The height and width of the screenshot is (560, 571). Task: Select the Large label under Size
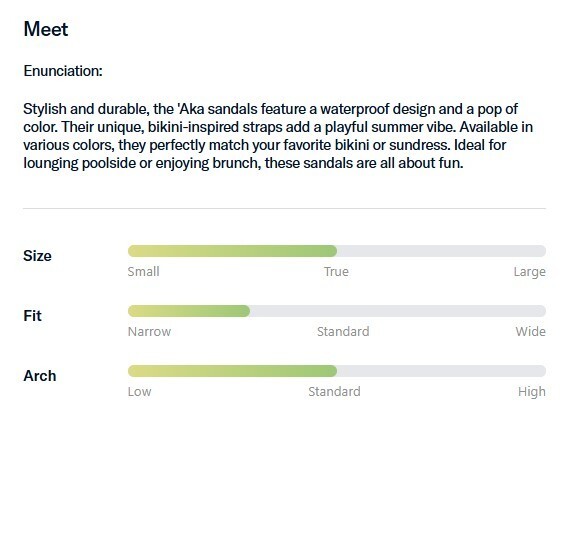click(529, 272)
